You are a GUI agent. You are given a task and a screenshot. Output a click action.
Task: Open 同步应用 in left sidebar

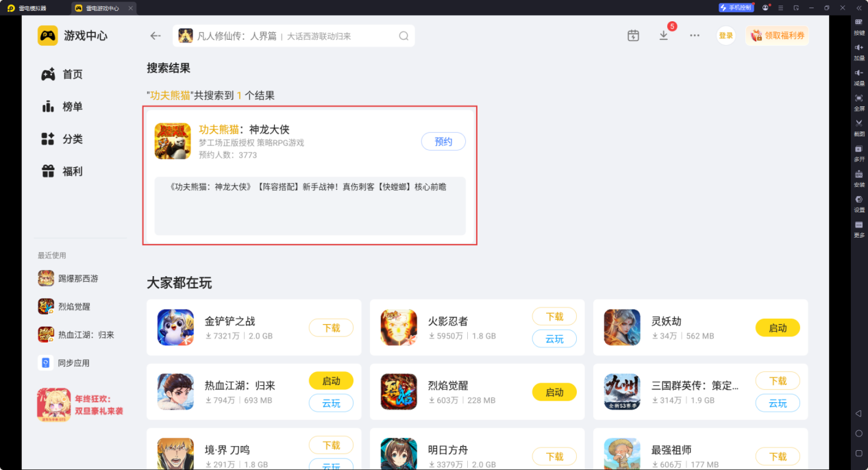(64, 362)
